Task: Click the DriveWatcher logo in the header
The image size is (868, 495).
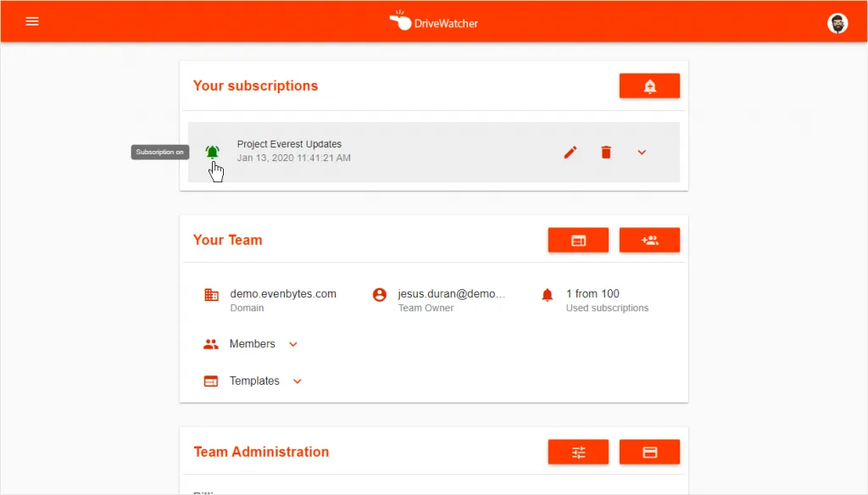Action: [433, 21]
